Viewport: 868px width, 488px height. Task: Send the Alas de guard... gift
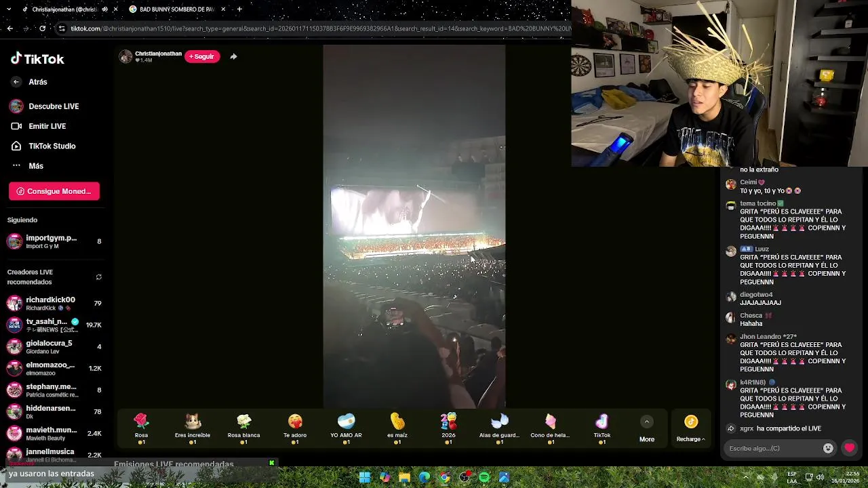pos(500,429)
